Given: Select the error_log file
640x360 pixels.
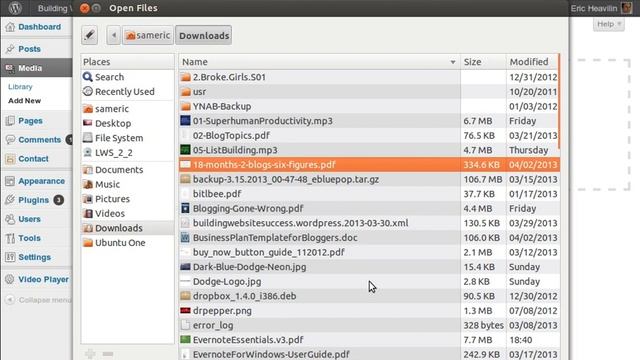Looking at the screenshot, I should [x=369, y=325].
